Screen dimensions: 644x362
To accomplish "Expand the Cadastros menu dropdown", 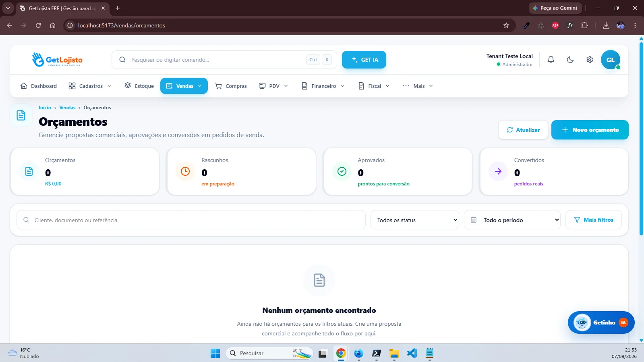I will coord(90,86).
